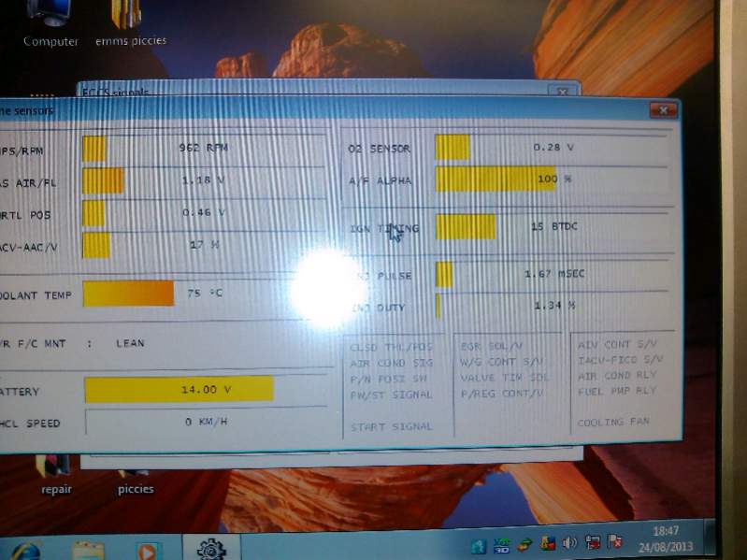Click the START SIGNAL indicator
Image resolution: width=747 pixels, height=560 pixels.
point(392,426)
